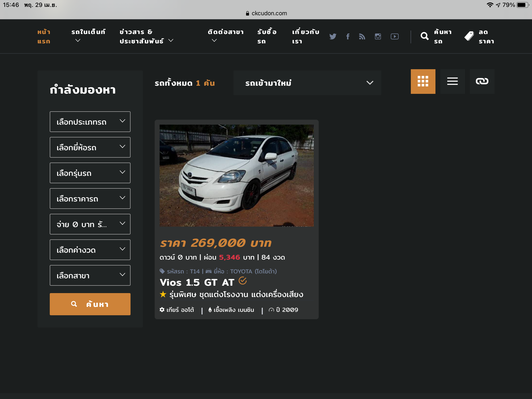
Task: Expand the เลือกยี่ห้อรถ brand dropdown
Action: click(x=90, y=147)
